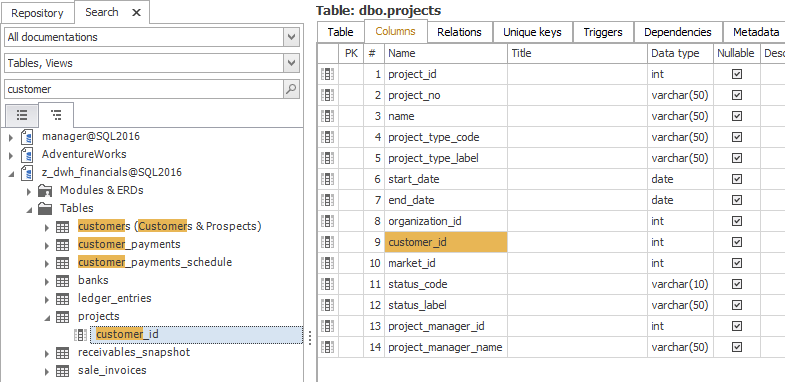Select the customer_id name cell in grid
This screenshot has height=382, width=785.
(x=446, y=242)
